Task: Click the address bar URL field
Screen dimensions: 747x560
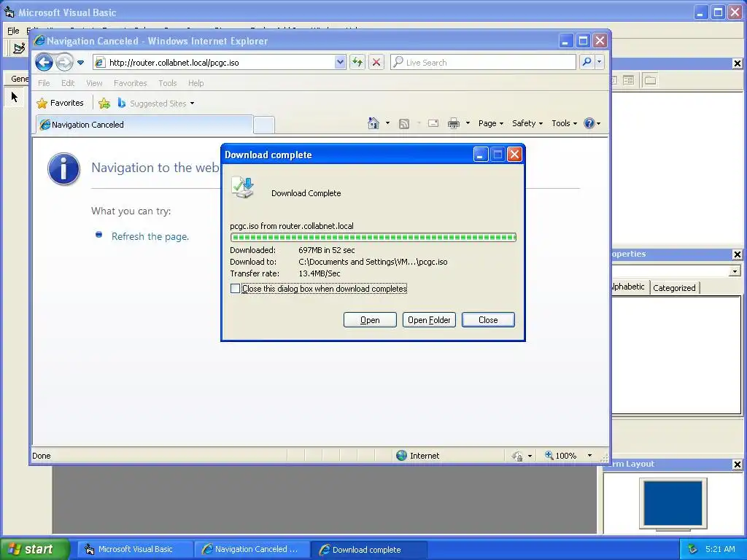Action: click(214, 63)
